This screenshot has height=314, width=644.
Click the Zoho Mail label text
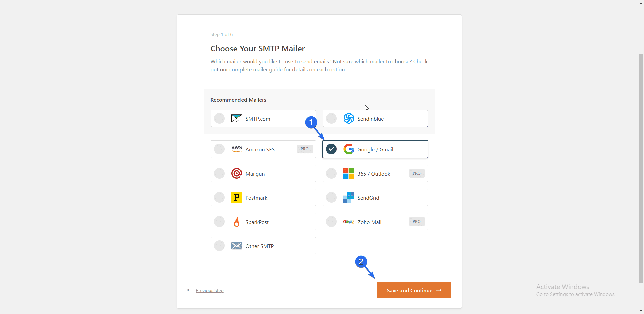pyautogui.click(x=369, y=222)
